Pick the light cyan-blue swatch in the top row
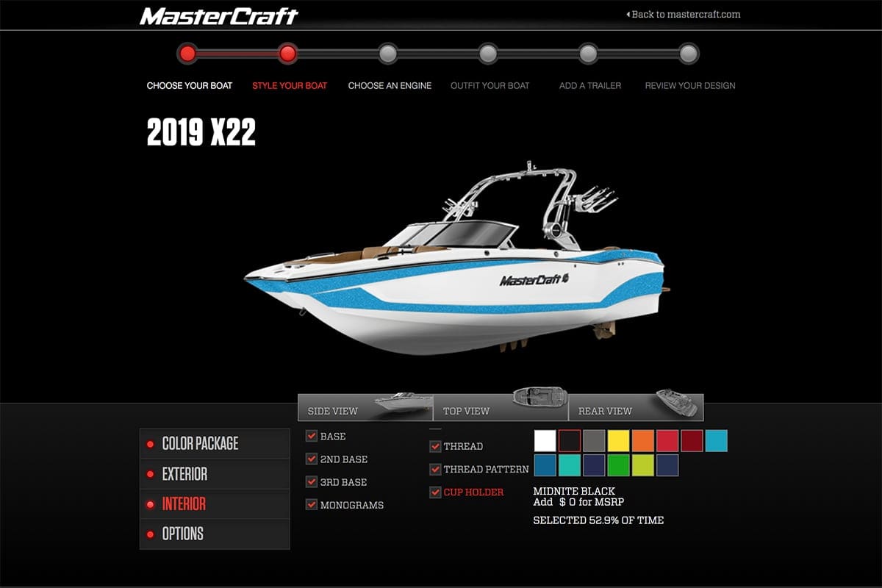 click(716, 441)
